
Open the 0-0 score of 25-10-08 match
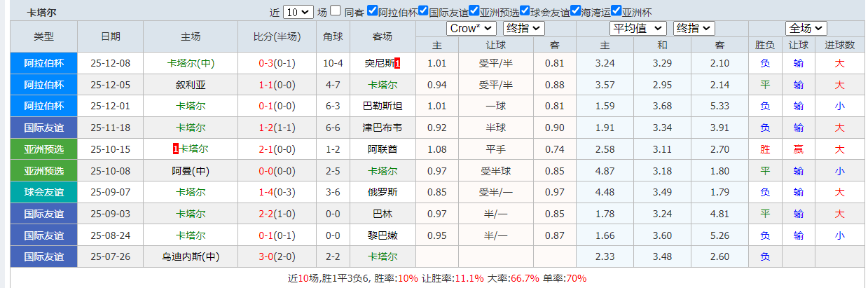click(x=266, y=171)
